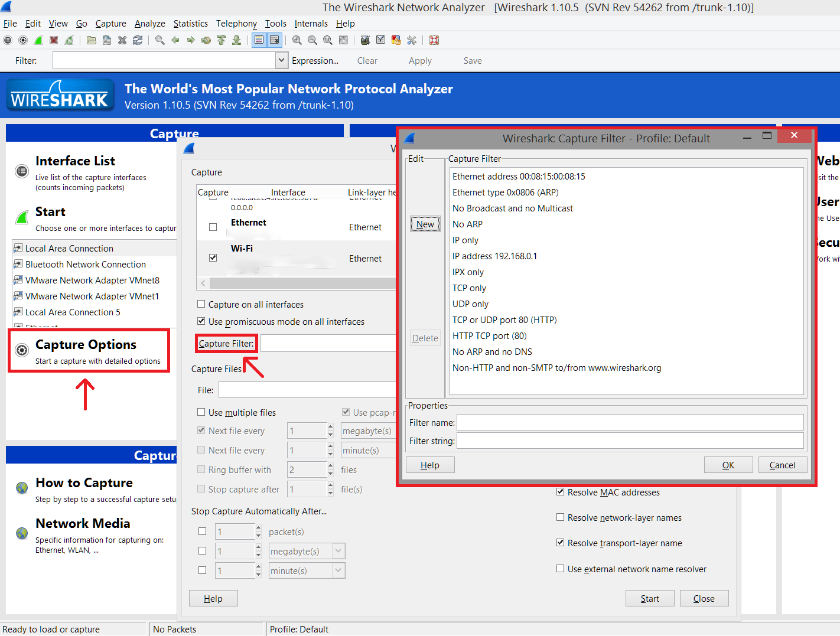Restart the running capture toolbar icon
840x636 pixels.
pos(69,40)
